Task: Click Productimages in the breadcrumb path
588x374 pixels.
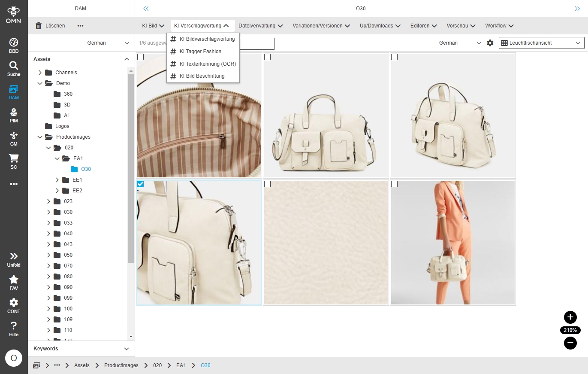Action: tap(121, 365)
